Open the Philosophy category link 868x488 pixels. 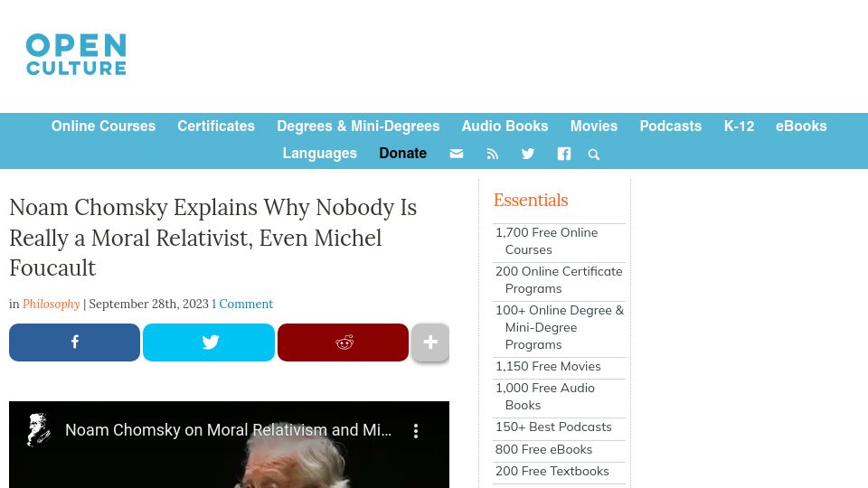pos(51,304)
